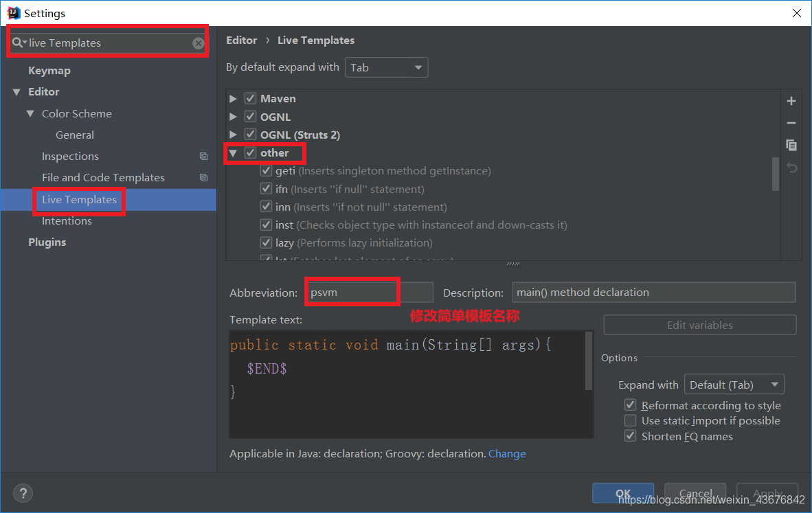Enable Use static import if possible
Screen dimensions: 812x513
click(x=630, y=420)
